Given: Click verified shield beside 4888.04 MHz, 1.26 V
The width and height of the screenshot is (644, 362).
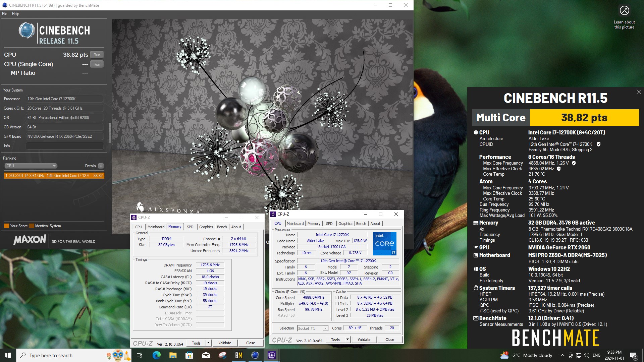Looking at the screenshot, I should click(574, 163).
